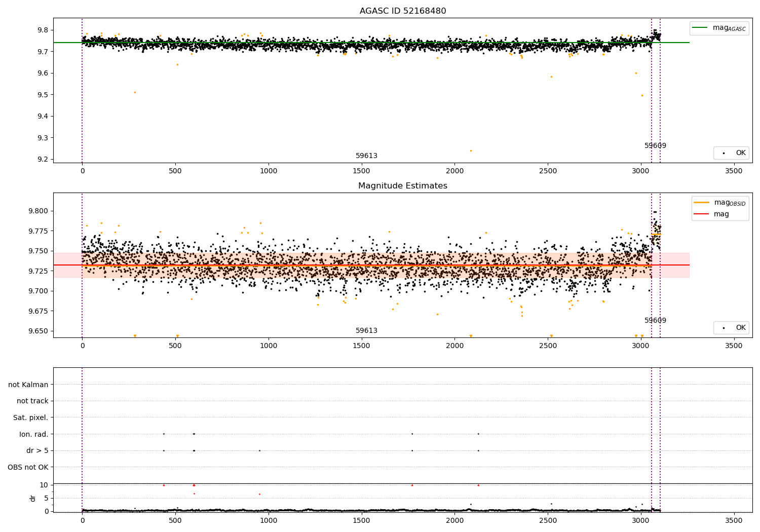The height and width of the screenshot is (532, 760).
Task: Click orange mag OBSID legend line sample
Action: pyautogui.click(x=702, y=202)
